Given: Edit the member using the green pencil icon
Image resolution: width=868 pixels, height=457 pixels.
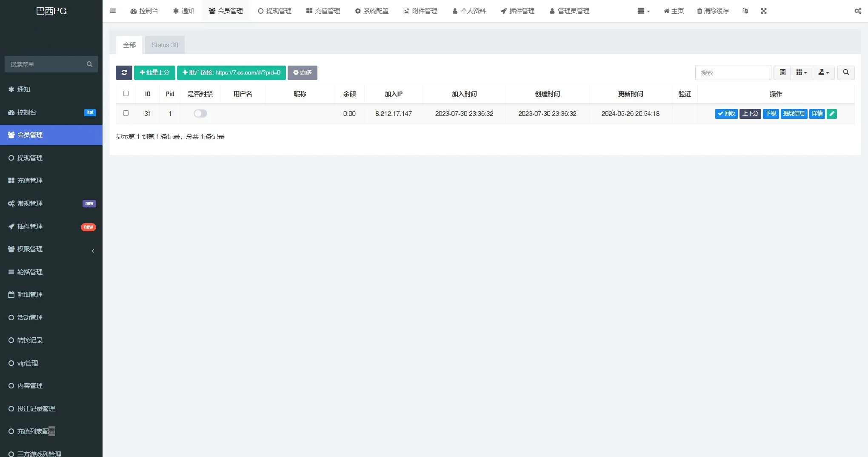Looking at the screenshot, I should [x=831, y=114].
